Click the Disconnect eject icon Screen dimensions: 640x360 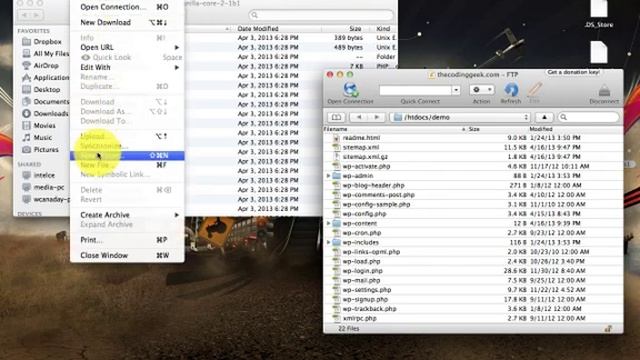point(604,90)
